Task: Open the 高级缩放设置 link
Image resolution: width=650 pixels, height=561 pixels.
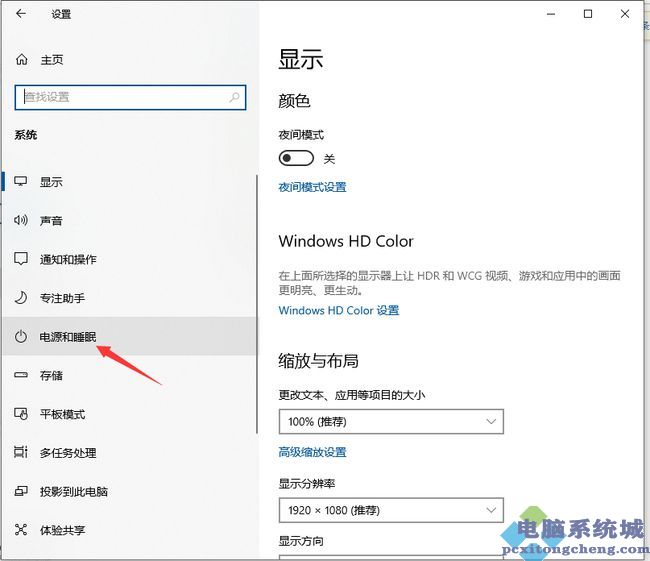Action: (x=312, y=452)
